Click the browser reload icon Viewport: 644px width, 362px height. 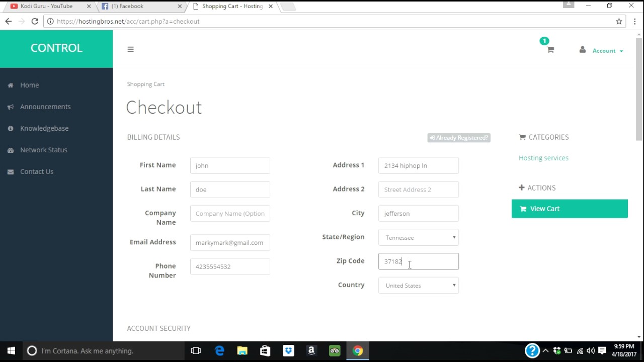35,21
